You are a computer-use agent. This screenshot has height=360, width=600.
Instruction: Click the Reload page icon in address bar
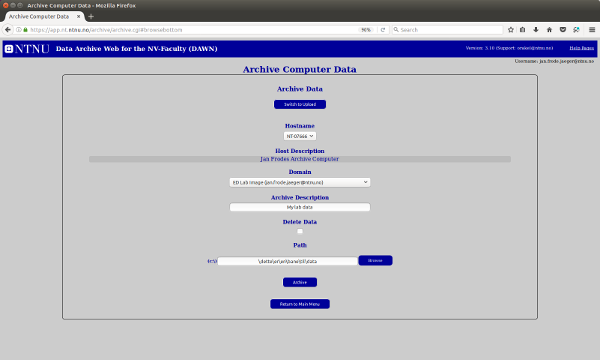(x=383, y=30)
